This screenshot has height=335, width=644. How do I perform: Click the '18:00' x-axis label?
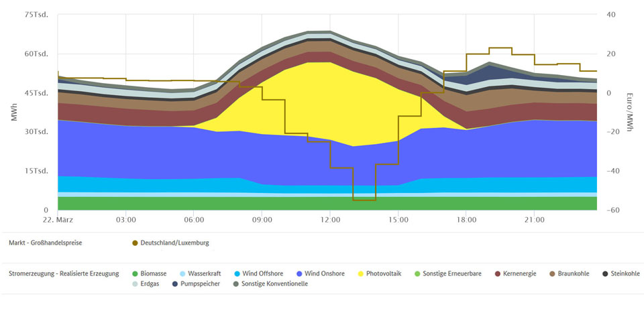coord(467,220)
